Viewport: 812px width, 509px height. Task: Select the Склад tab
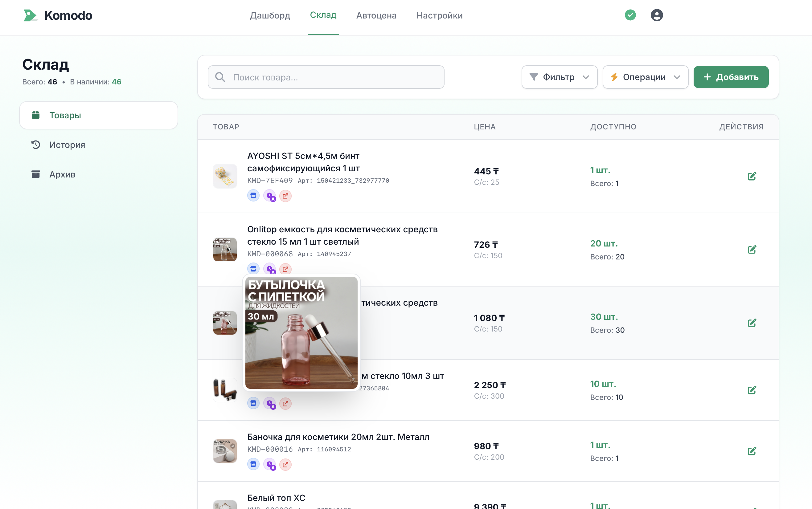coord(323,15)
